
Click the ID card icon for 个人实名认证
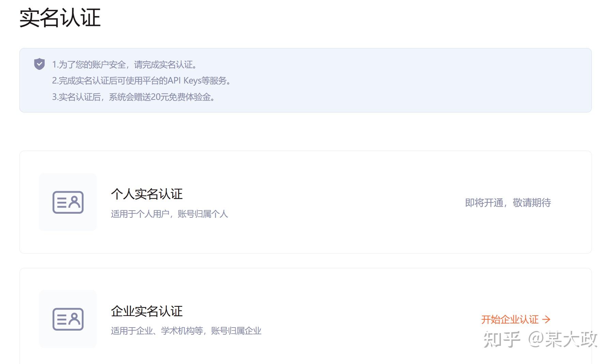point(68,202)
